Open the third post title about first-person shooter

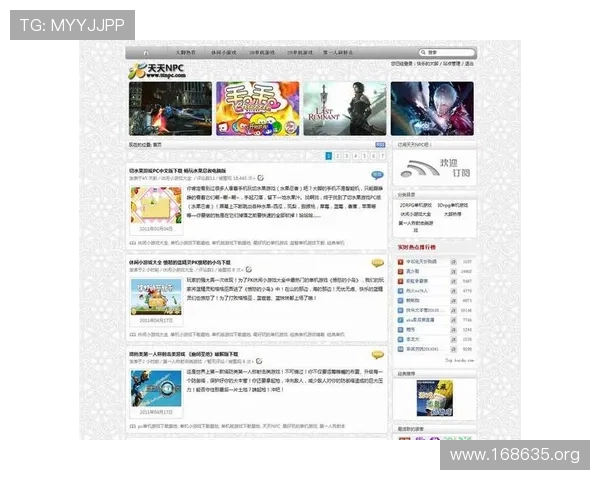184,354
